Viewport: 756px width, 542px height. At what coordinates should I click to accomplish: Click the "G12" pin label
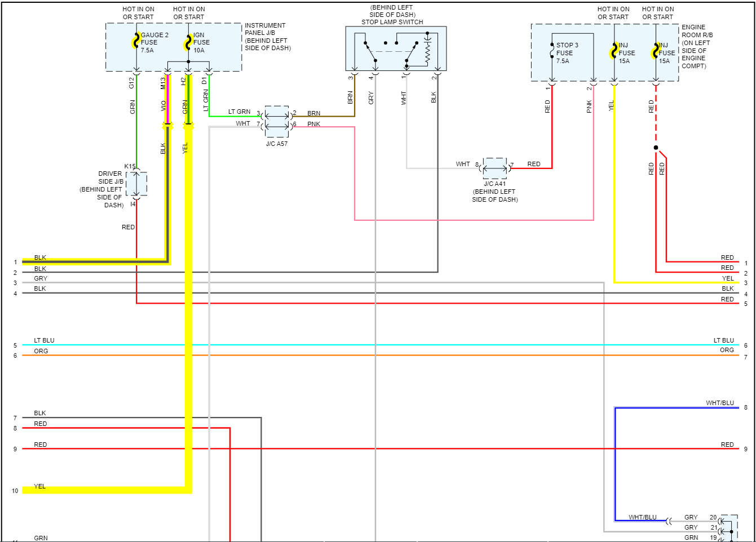pyautogui.click(x=131, y=83)
